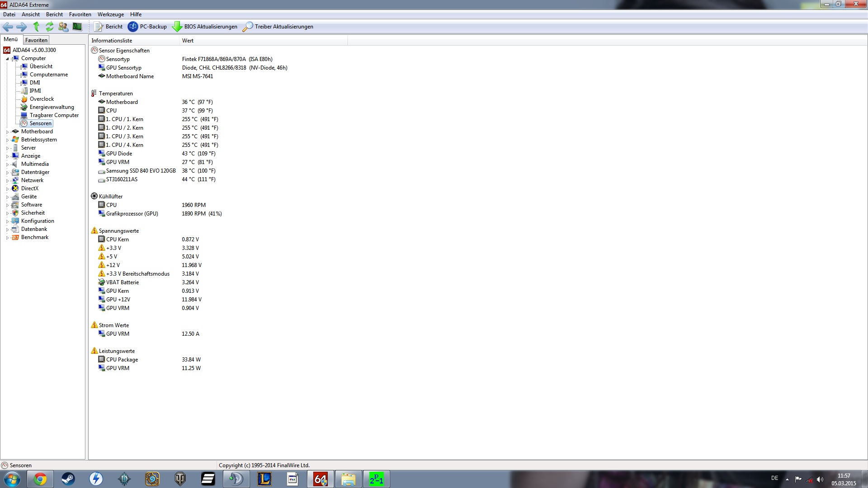This screenshot has width=868, height=488.
Task: Open the Bericht report toolbar button
Action: point(108,27)
